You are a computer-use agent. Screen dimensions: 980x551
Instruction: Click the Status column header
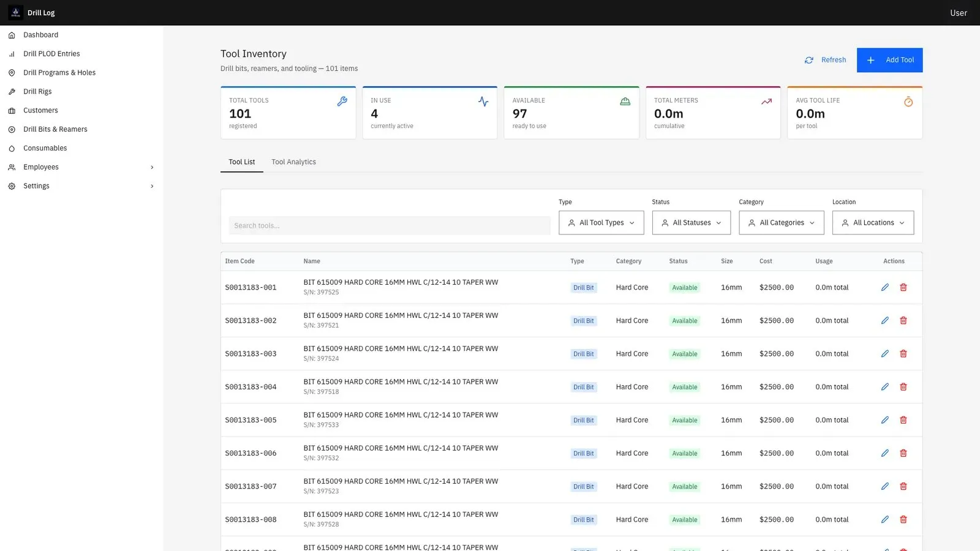tap(678, 261)
